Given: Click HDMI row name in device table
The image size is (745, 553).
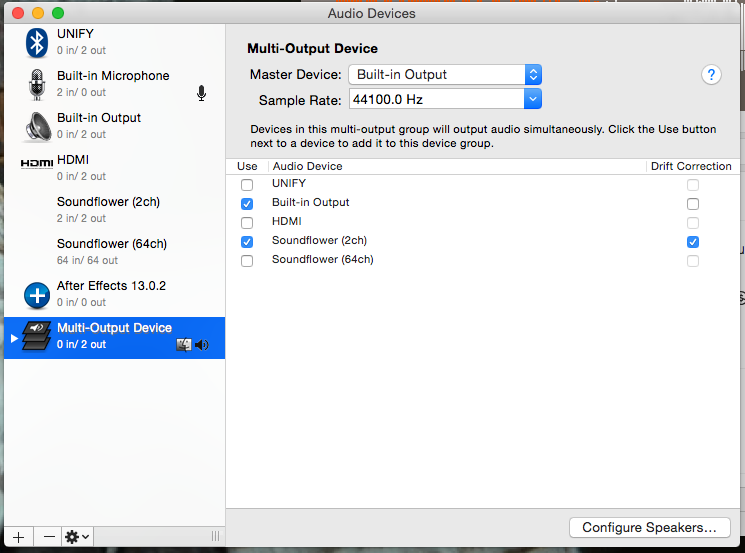Looking at the screenshot, I should pyautogui.click(x=287, y=221).
